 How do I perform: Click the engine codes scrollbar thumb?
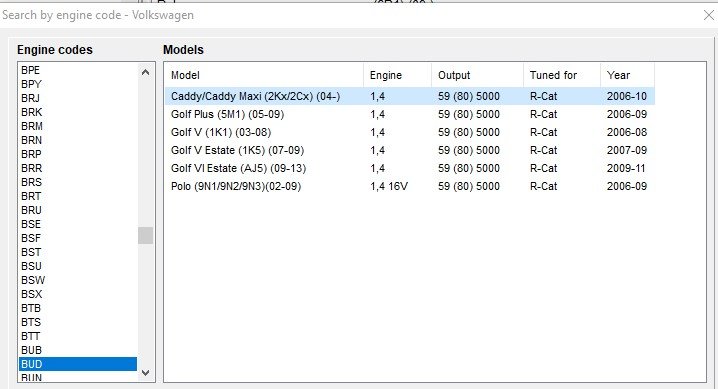[146, 236]
